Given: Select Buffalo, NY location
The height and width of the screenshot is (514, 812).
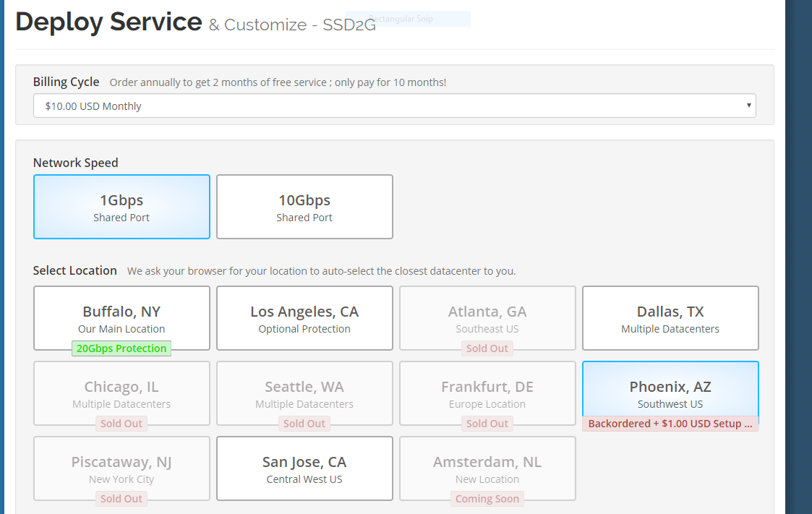Looking at the screenshot, I should (x=121, y=318).
